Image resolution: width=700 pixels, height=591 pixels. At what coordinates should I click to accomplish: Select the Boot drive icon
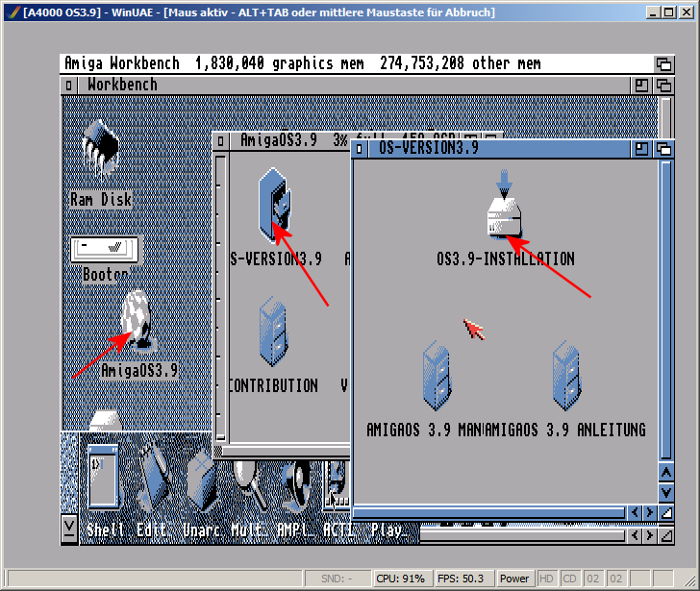click(104, 250)
